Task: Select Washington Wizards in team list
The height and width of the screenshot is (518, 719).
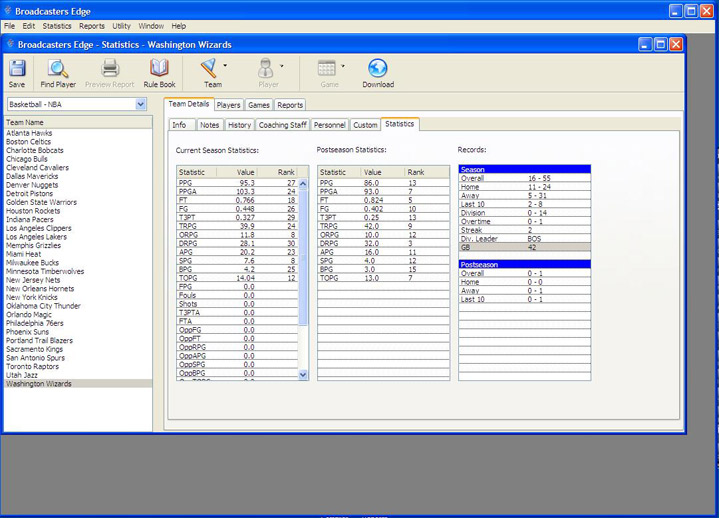Action: [78, 384]
